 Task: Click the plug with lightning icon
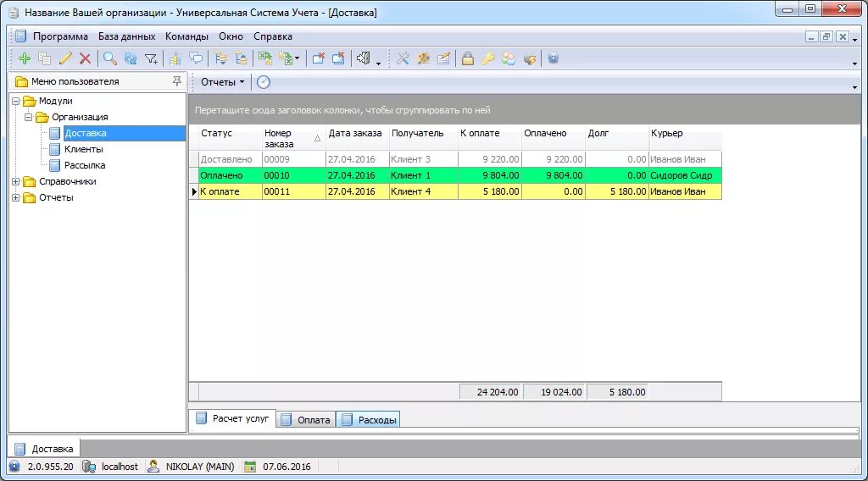[x=529, y=58]
